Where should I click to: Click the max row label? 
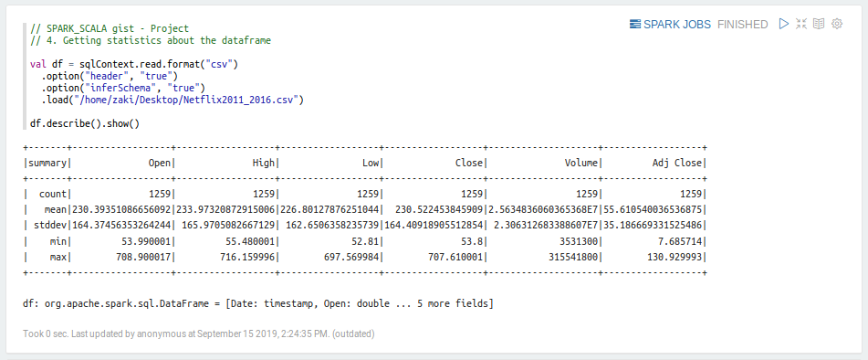tap(58, 257)
